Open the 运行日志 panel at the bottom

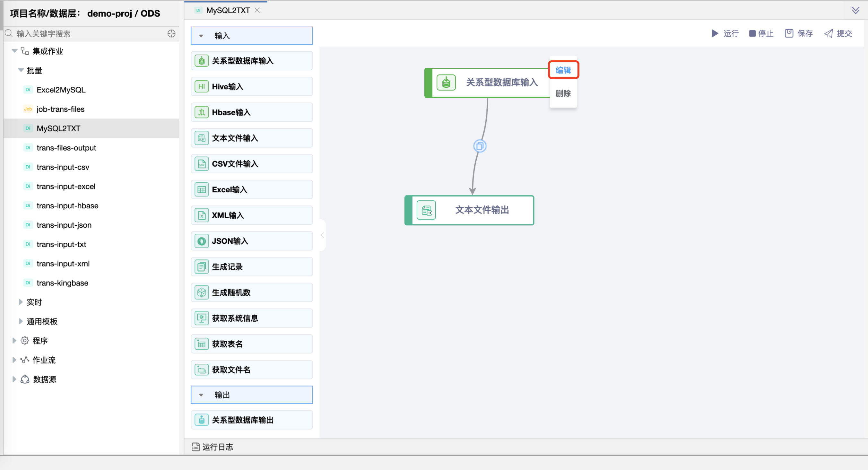coord(217,447)
